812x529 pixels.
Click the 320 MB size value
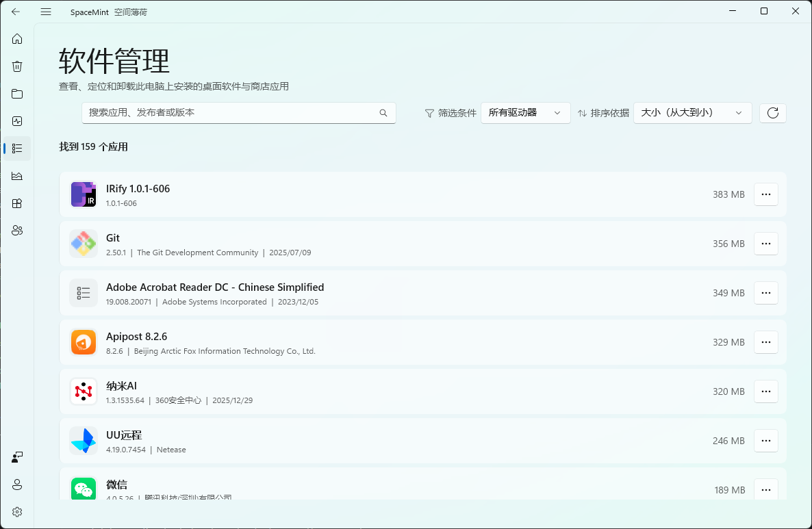click(x=728, y=392)
